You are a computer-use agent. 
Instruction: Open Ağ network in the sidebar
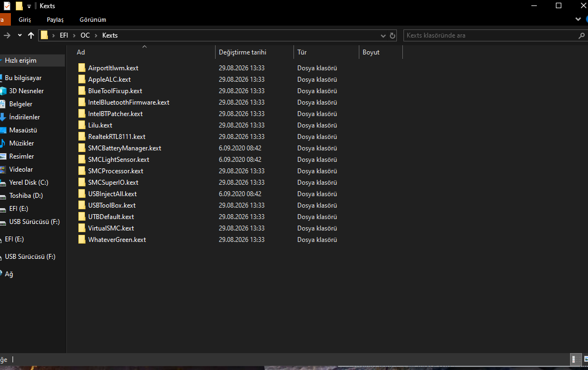[9, 274]
